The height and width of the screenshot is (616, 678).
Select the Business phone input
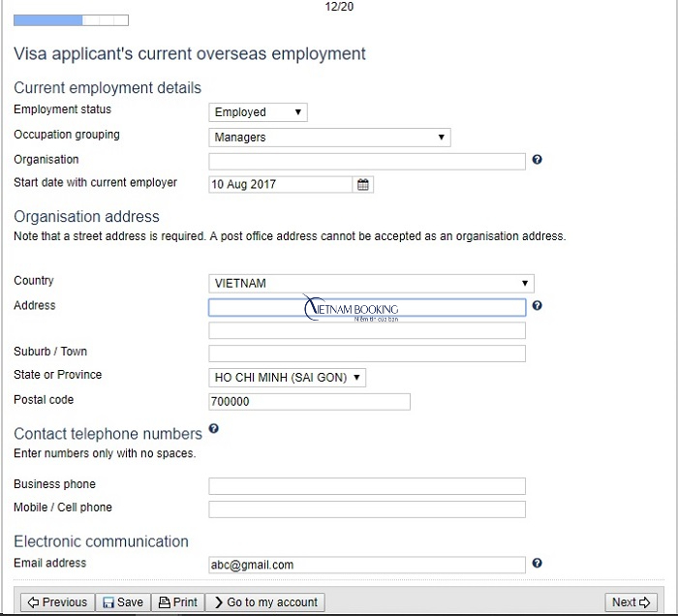pos(367,486)
